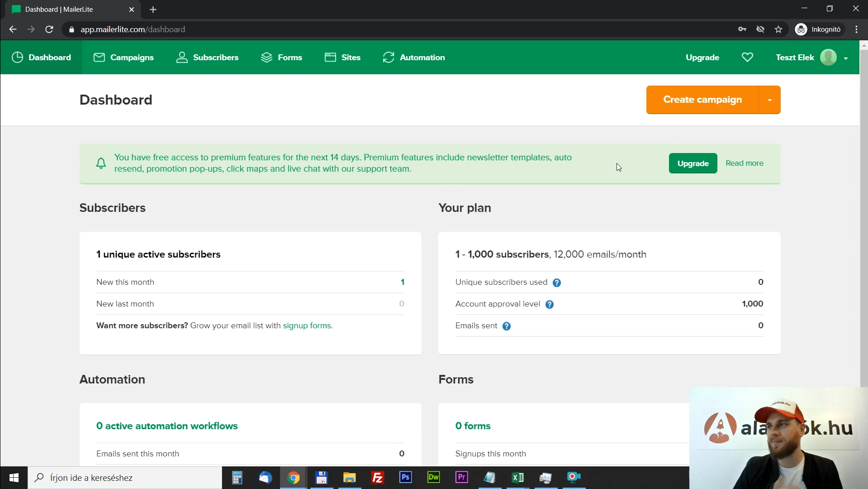Open Chrome three-dot menu

[x=857, y=29]
